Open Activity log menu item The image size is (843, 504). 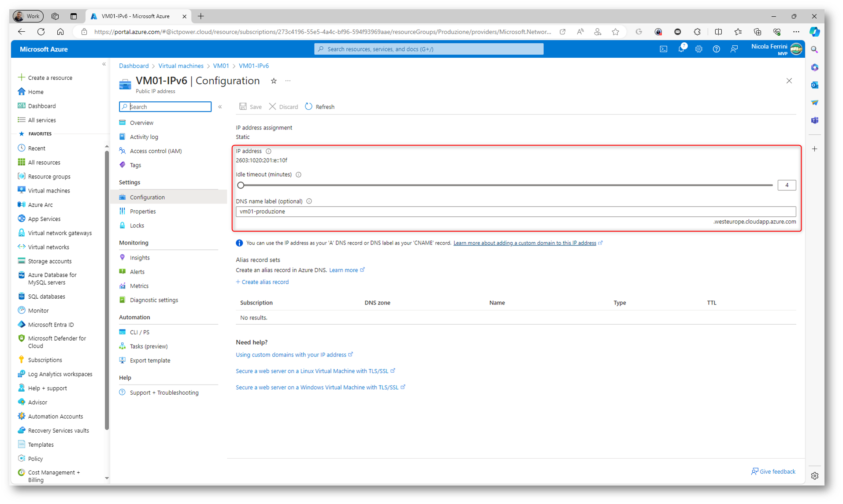coord(144,137)
